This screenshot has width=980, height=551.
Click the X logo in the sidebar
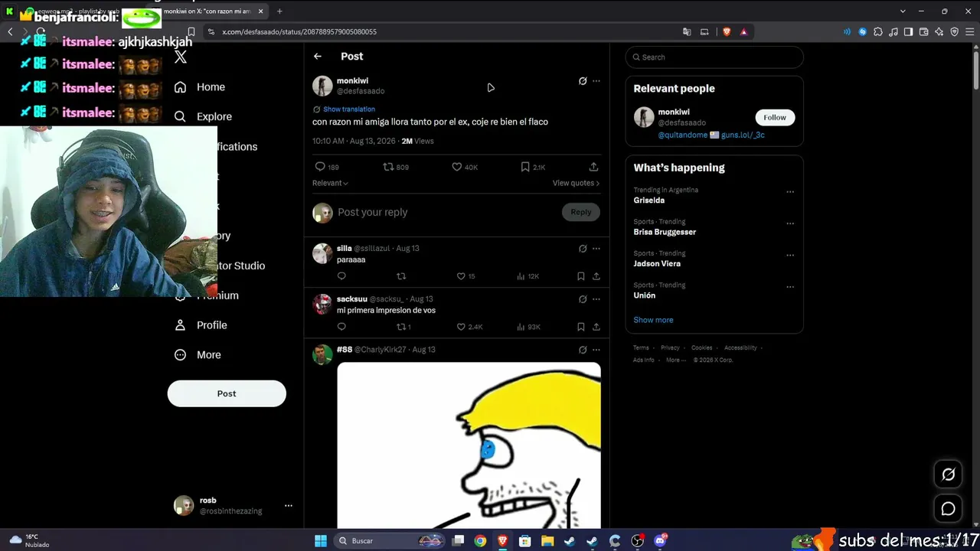pos(181,57)
